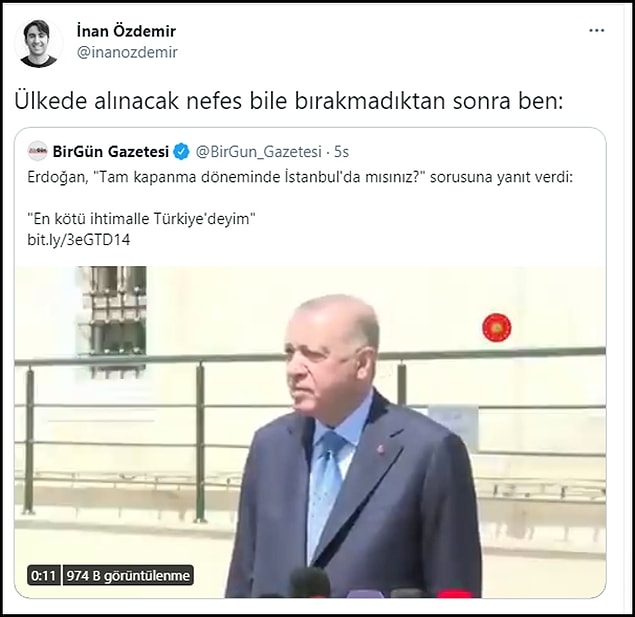Click the BirGün Gazetesi logo avatar
The image size is (635, 617).
click(38, 151)
